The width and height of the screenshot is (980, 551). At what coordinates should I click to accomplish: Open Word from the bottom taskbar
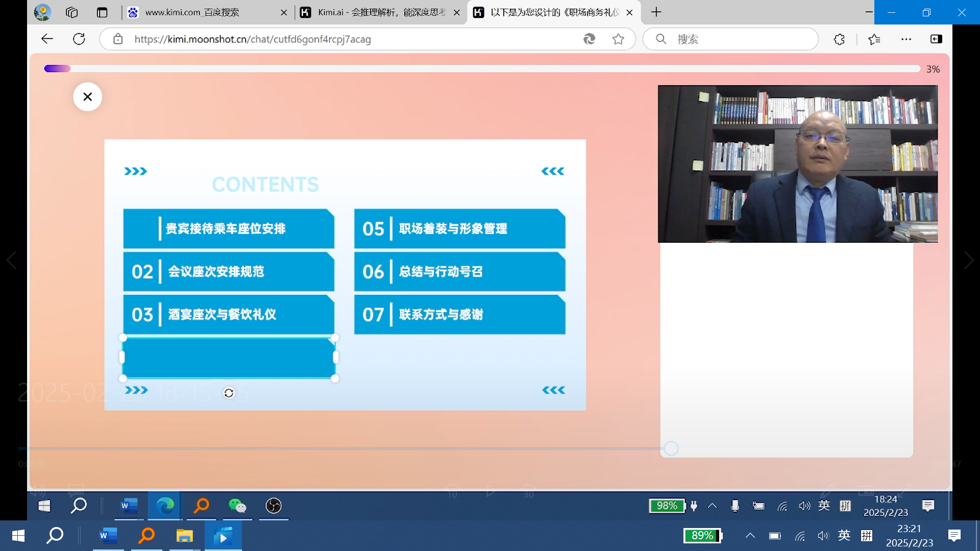pos(108,536)
